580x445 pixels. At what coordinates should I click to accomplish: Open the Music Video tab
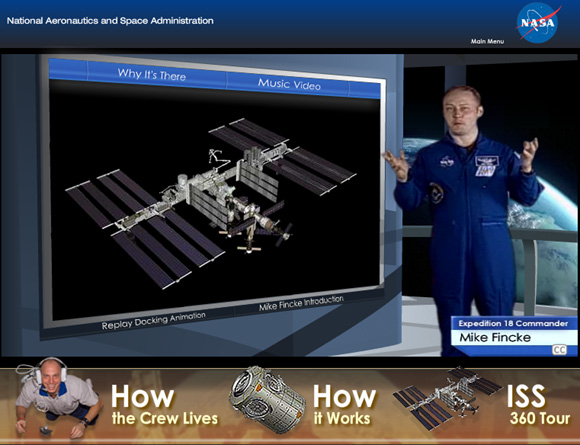pos(289,84)
